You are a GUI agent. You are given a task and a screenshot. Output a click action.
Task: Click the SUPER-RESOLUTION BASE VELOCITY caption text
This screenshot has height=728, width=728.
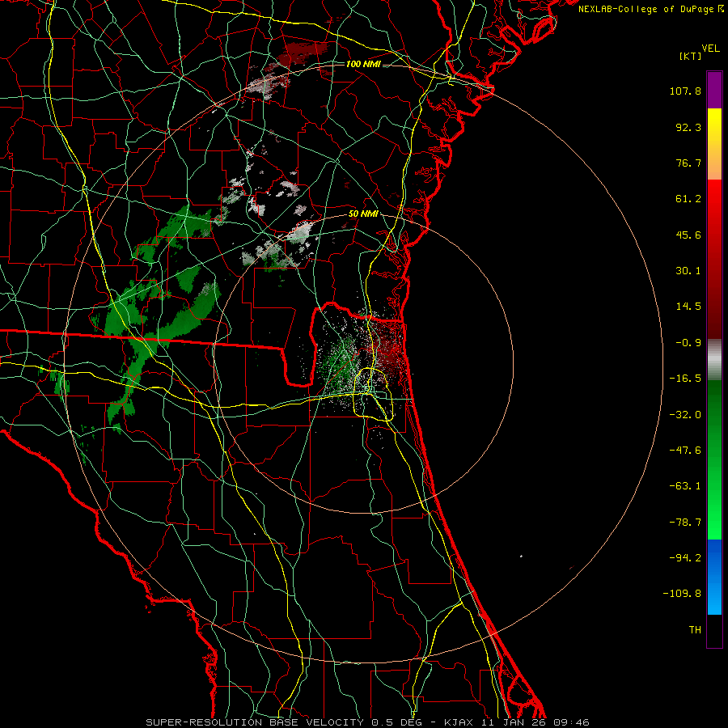255,722
